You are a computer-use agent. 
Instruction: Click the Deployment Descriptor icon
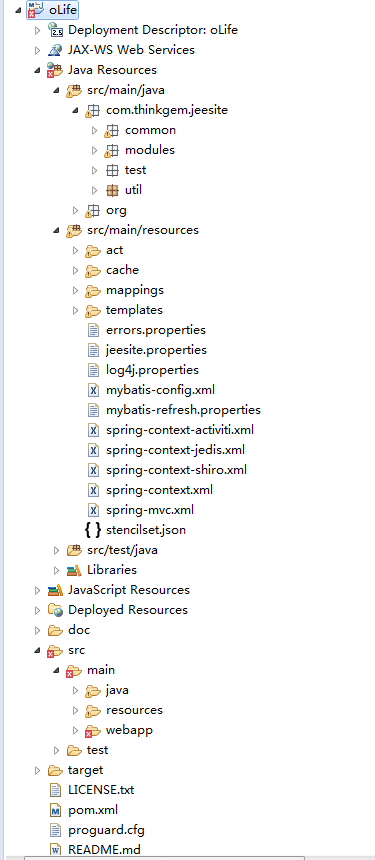[x=55, y=30]
